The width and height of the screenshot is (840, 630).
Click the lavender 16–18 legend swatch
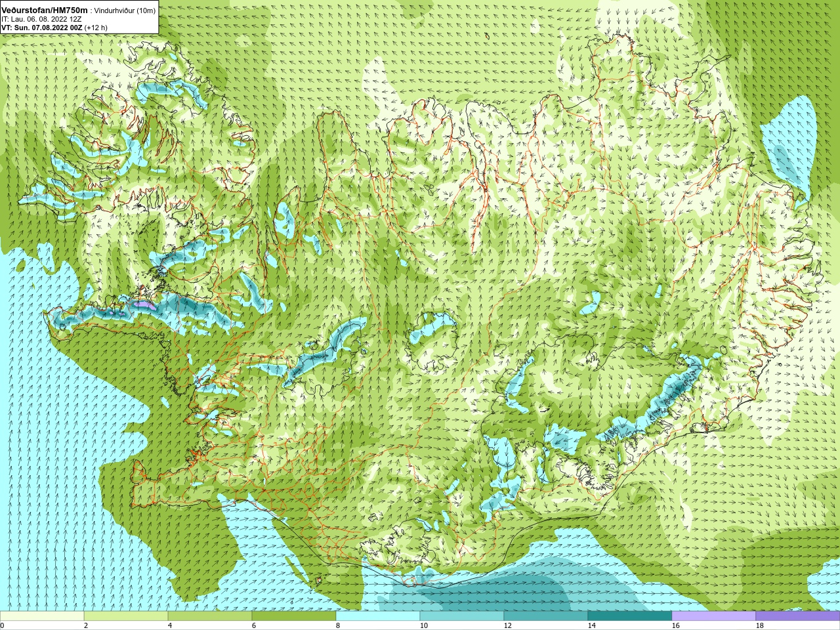point(714,616)
